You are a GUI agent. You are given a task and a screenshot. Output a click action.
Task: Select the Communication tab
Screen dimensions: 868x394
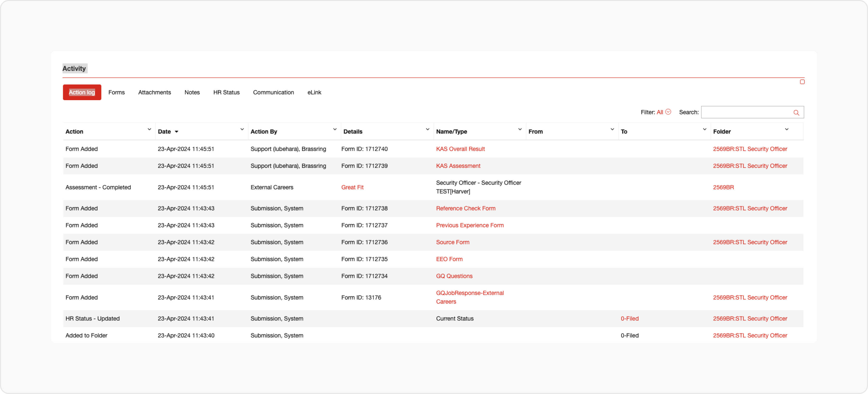(x=273, y=92)
